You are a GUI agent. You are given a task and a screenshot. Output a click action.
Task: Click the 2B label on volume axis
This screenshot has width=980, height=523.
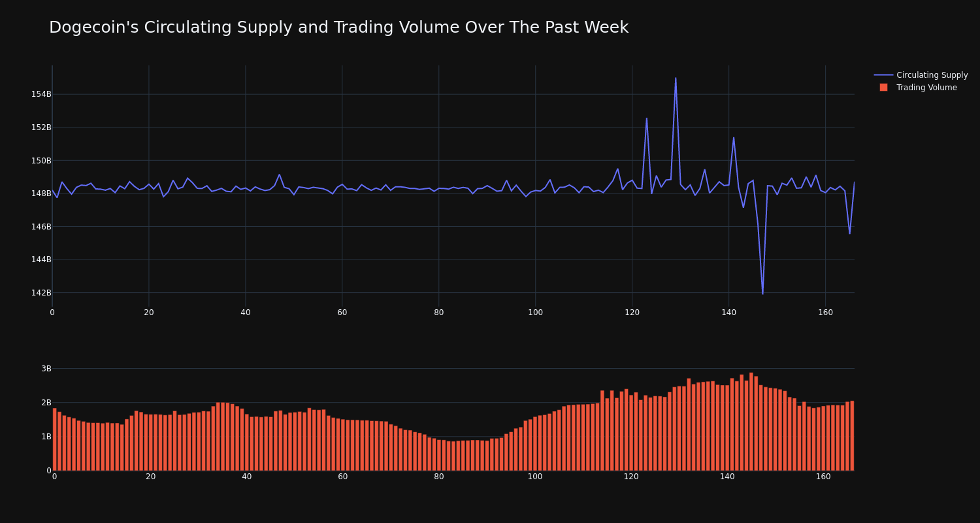click(x=46, y=403)
